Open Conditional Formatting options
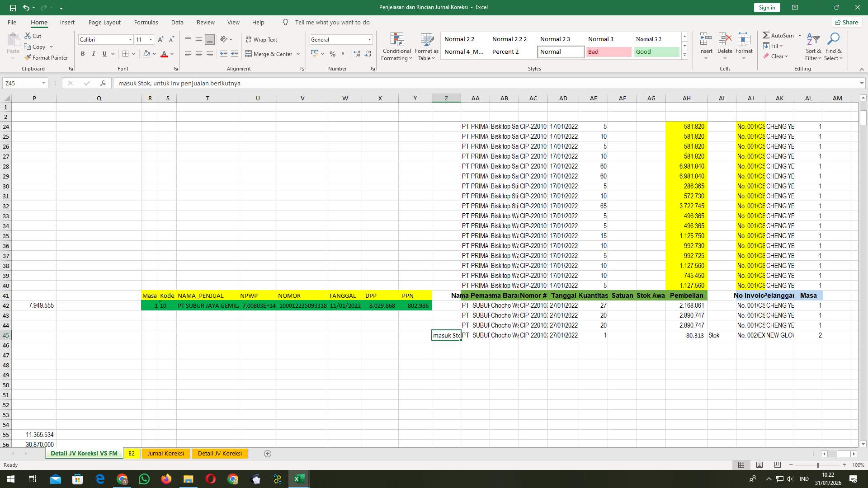 [396, 46]
